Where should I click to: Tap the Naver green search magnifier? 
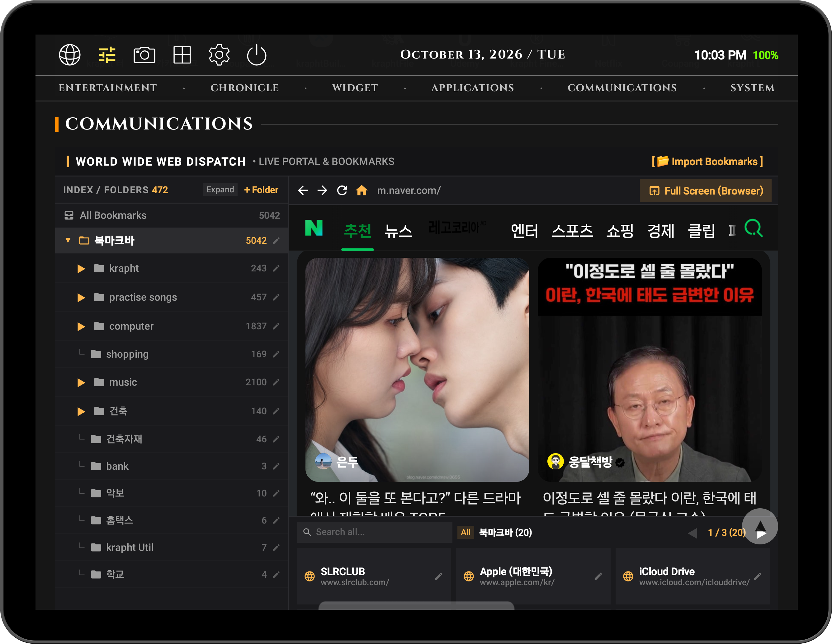(753, 228)
